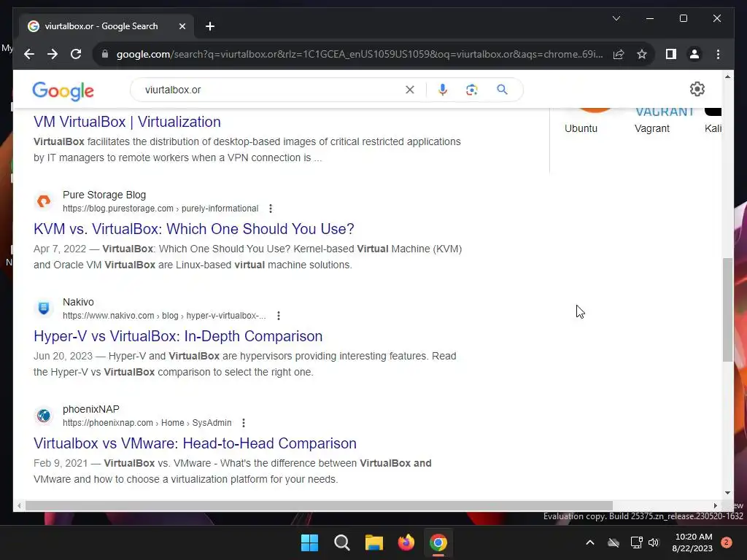Click the Nakivo site favicon
This screenshot has height=560, width=747.
point(44,308)
